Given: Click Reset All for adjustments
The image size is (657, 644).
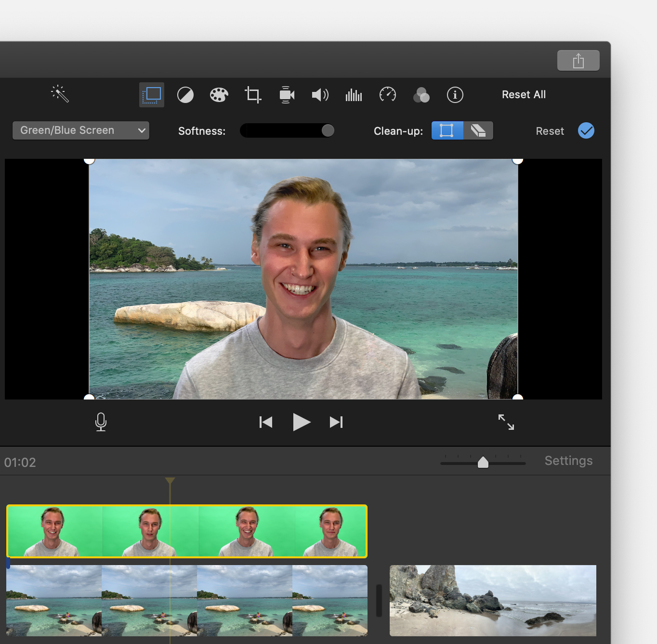Looking at the screenshot, I should coord(524,94).
